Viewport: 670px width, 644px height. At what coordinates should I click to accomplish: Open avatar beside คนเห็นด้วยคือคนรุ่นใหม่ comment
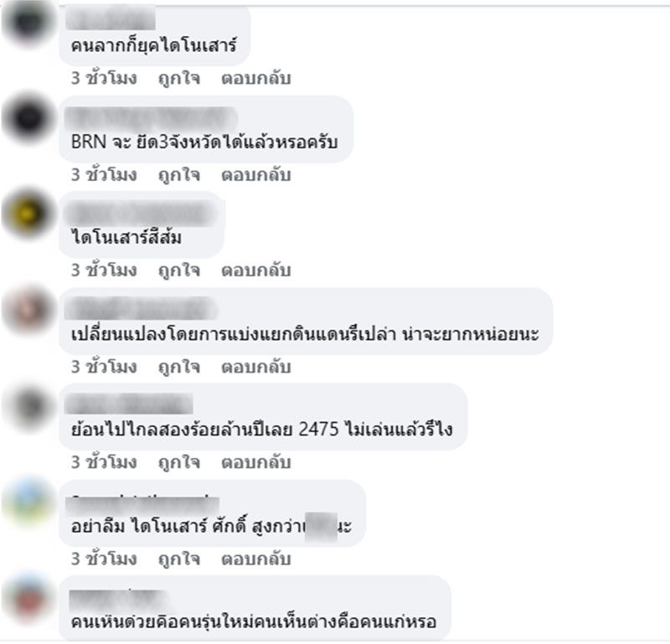pos(28,598)
